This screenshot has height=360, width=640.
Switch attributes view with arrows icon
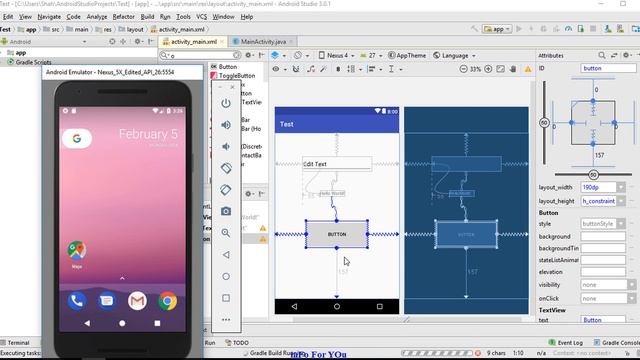[x=614, y=55]
